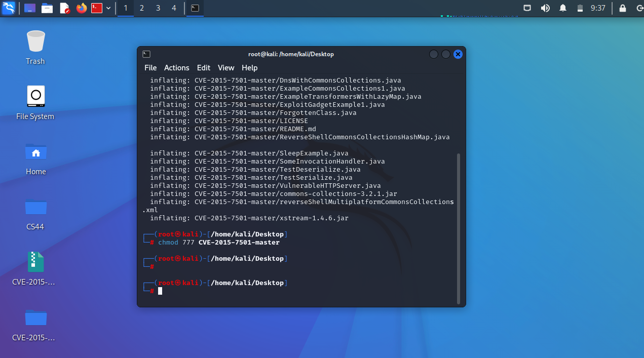Open the Kali applications menu

[x=9, y=8]
